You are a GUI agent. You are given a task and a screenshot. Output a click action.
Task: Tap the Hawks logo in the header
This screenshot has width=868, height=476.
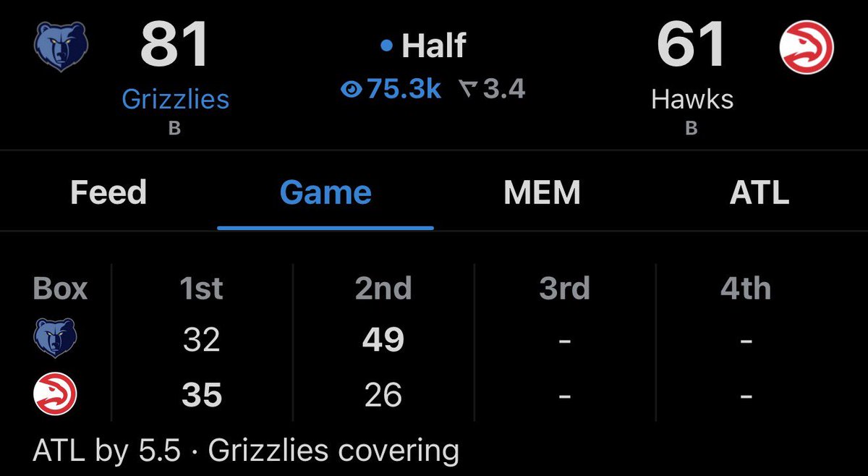[x=806, y=47]
